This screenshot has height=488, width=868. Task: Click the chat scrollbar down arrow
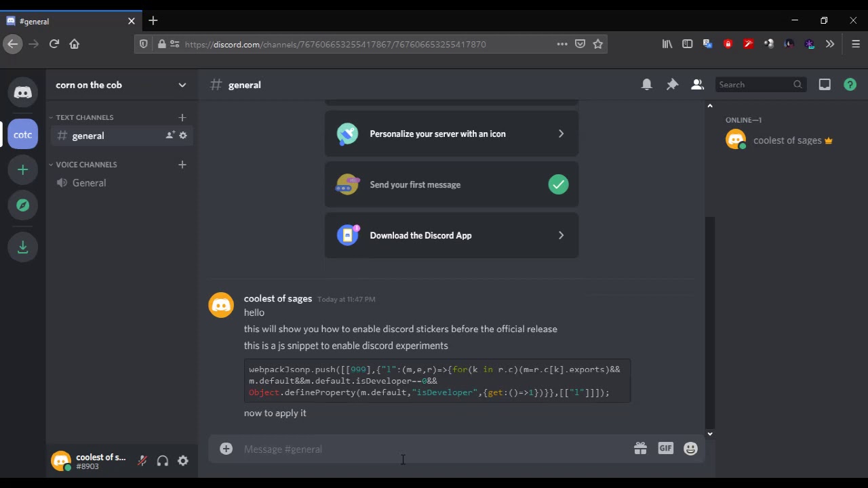(710, 434)
